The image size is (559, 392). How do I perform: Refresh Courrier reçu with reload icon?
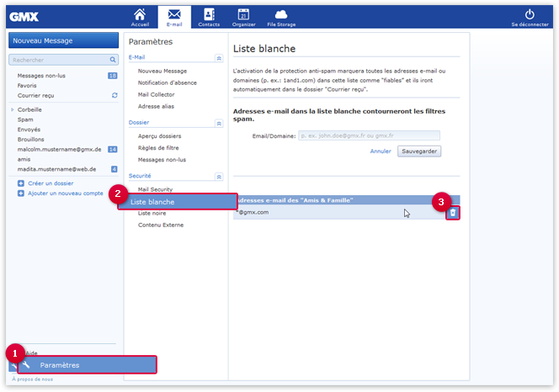pyautogui.click(x=114, y=95)
